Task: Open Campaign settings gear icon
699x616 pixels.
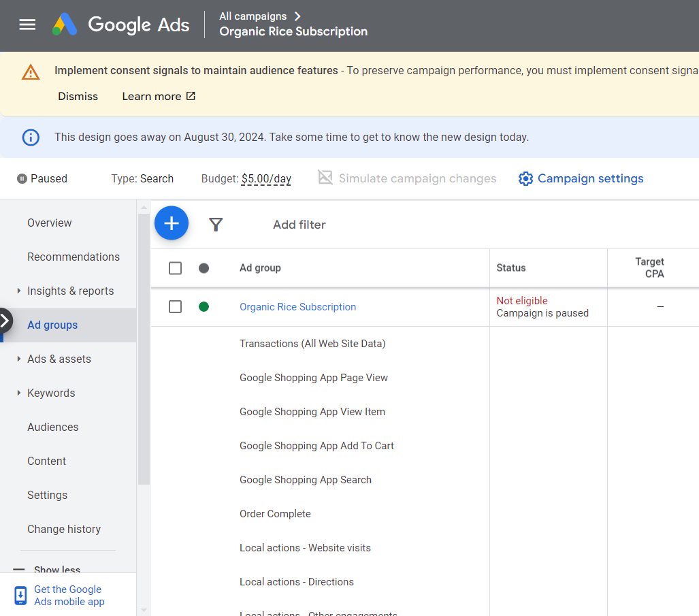Action: click(x=525, y=179)
